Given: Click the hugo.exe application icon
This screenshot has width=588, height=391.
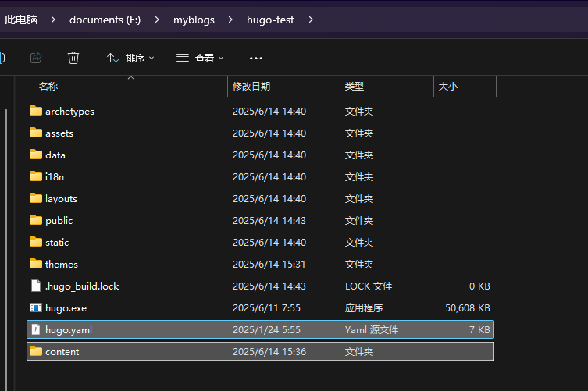Looking at the screenshot, I should pos(36,307).
